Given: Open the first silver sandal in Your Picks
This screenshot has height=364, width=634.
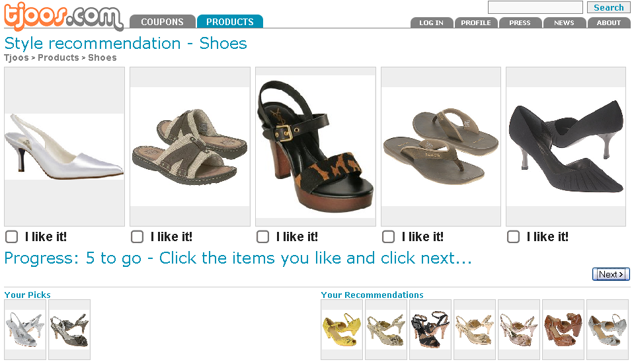Looking at the screenshot, I should [x=25, y=329].
